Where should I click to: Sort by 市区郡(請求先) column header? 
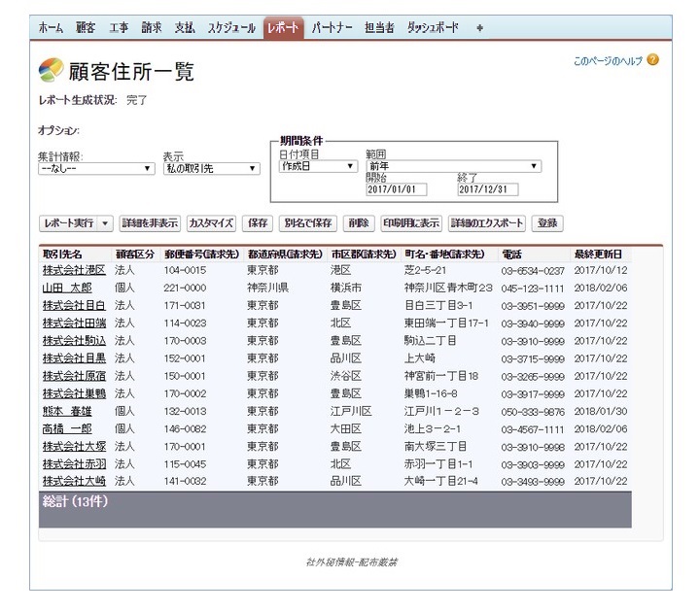364,255
